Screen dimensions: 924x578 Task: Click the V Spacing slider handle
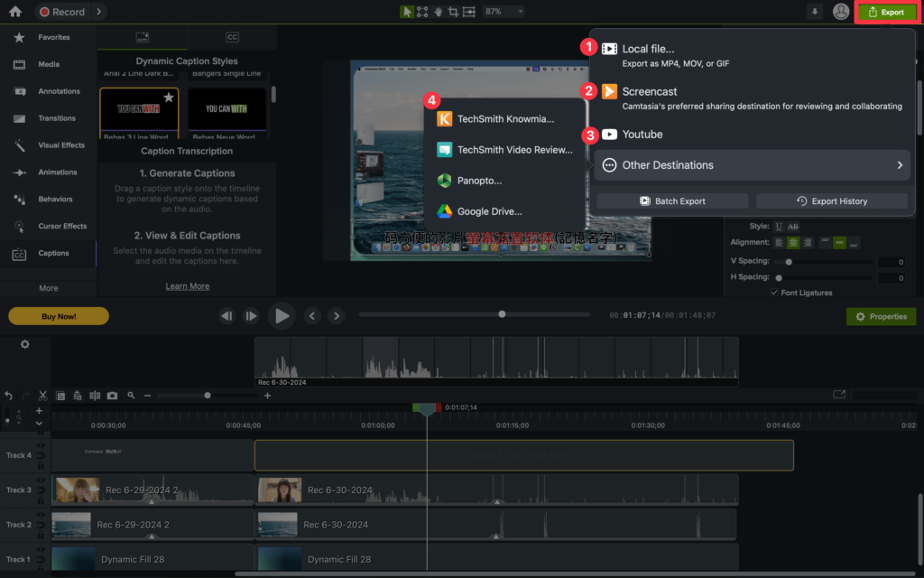(x=789, y=262)
